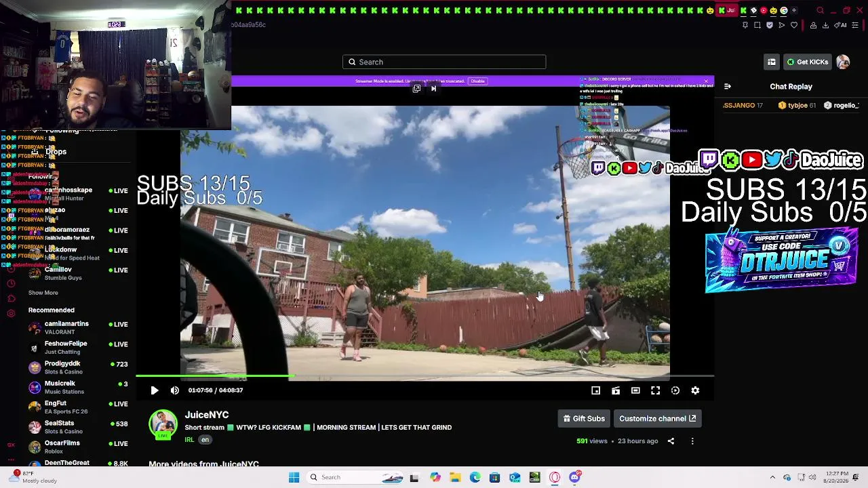Click the IRL category link
The height and width of the screenshot is (488, 868).
[189, 440]
